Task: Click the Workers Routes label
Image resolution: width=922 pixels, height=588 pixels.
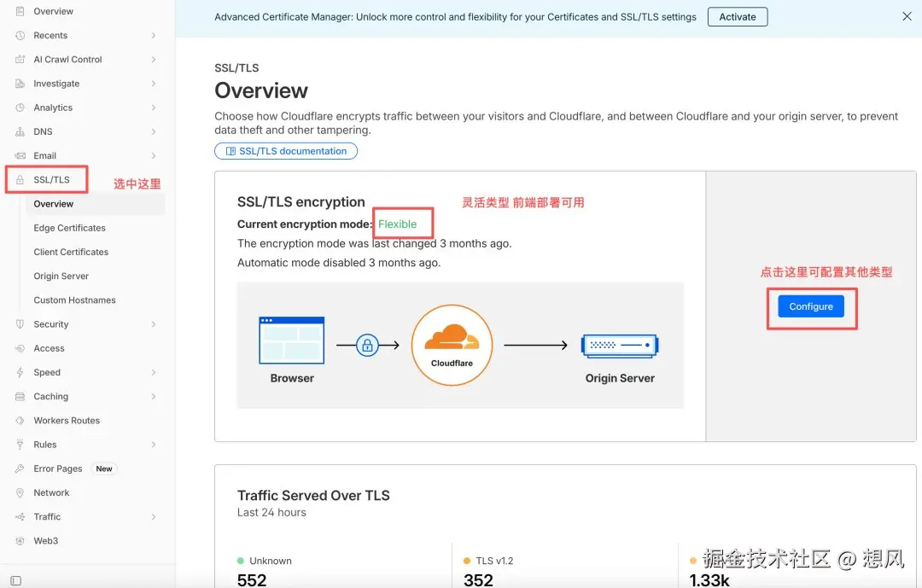Action: click(67, 421)
